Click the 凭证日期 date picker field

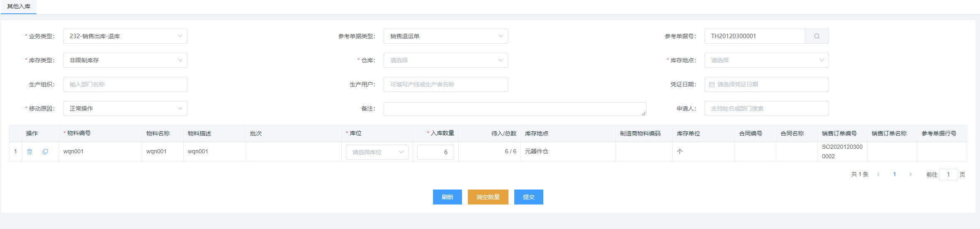[x=766, y=84]
